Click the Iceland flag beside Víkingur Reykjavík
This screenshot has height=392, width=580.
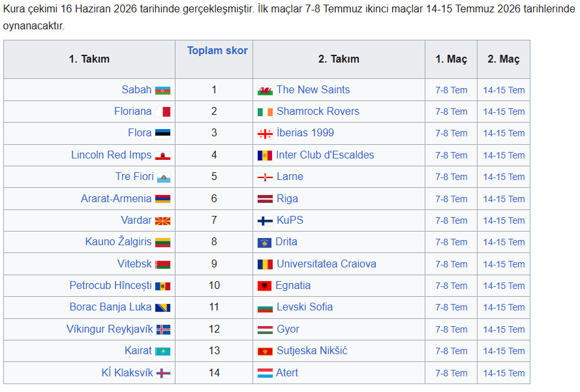click(x=164, y=329)
